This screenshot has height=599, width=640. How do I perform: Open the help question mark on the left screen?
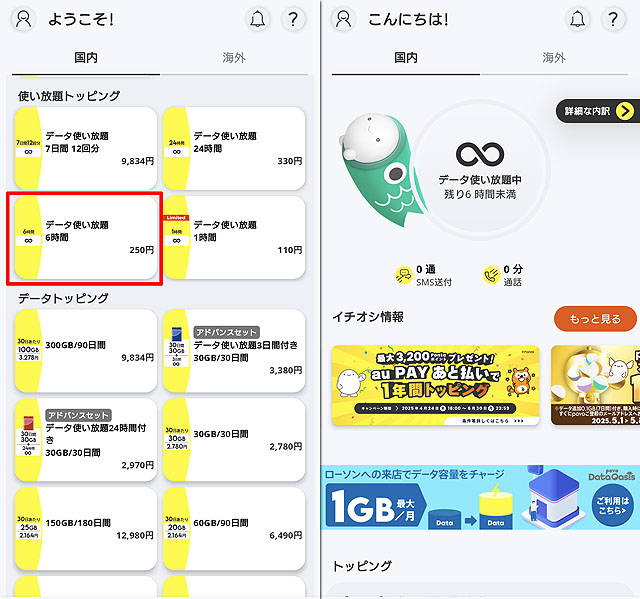[293, 19]
